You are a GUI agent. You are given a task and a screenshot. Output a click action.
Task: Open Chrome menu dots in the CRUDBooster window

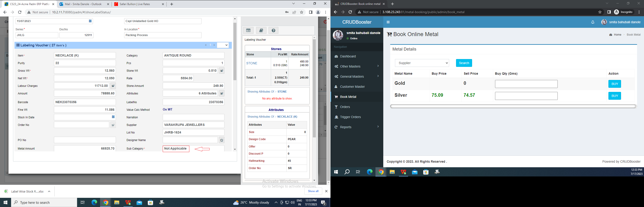click(639, 12)
